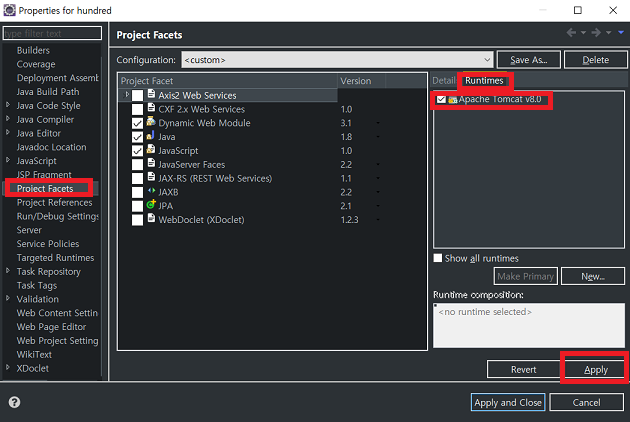Click the Save As... button
The height and width of the screenshot is (422, 630).
529,60
